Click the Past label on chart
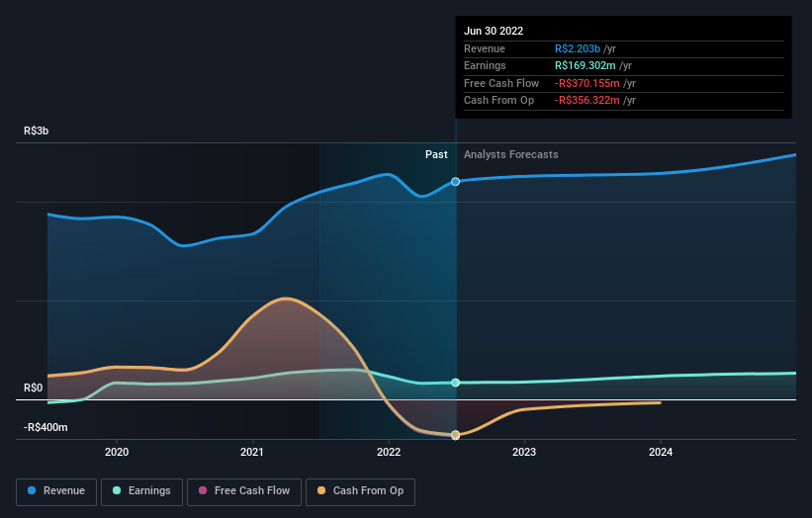 pos(436,154)
